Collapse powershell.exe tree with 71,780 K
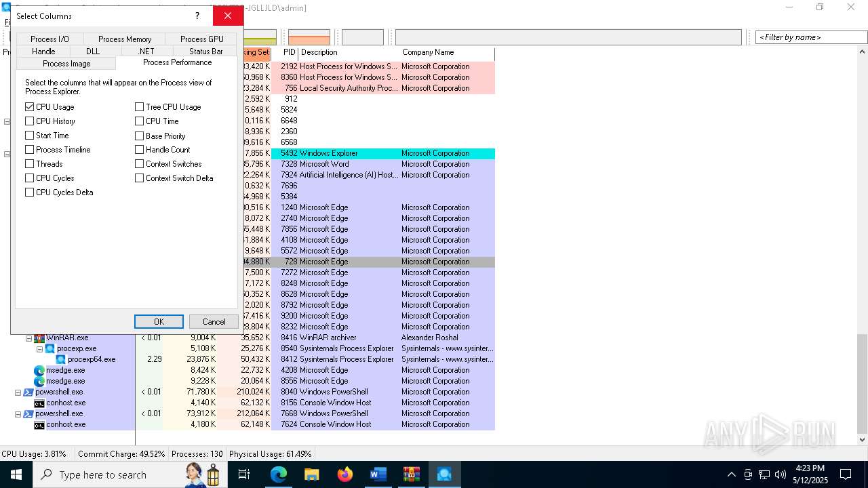The image size is (868, 488). [18, 392]
